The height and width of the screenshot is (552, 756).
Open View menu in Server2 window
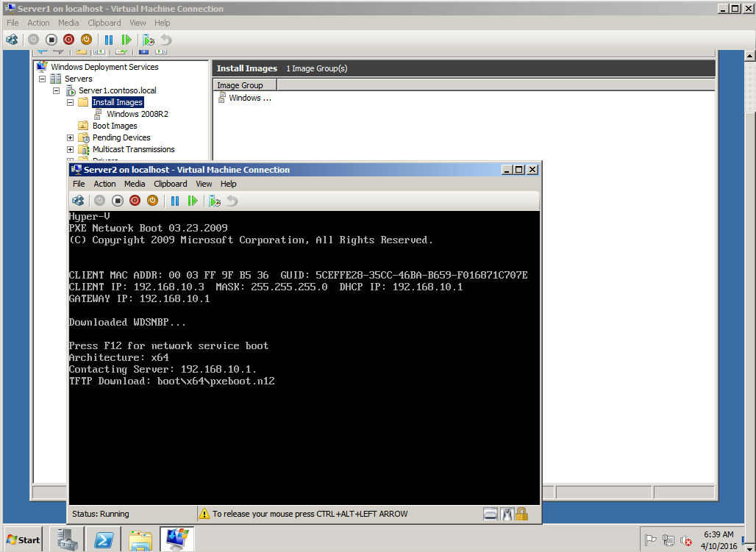(204, 184)
